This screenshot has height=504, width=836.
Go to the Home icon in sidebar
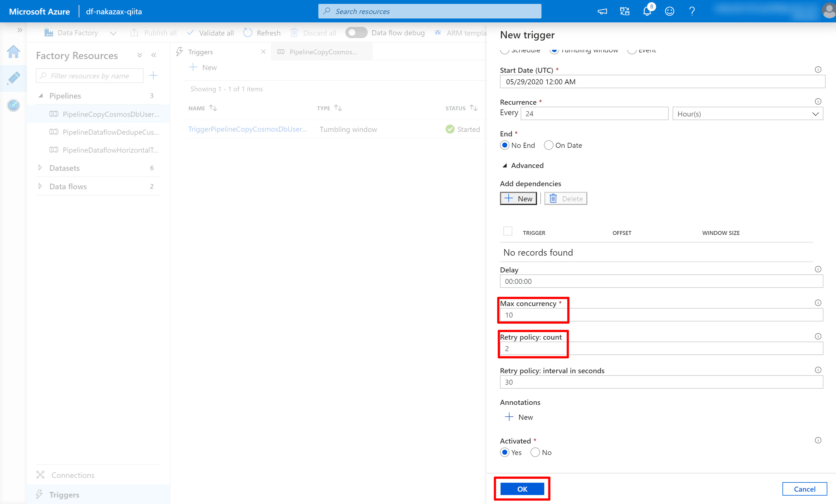tap(13, 52)
